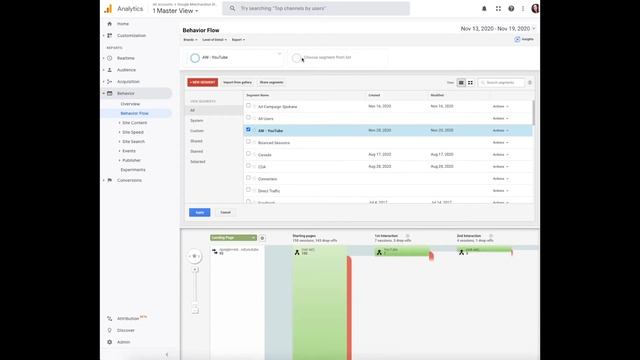
Task: Open the three-dot more options menu
Action: coord(523,9)
